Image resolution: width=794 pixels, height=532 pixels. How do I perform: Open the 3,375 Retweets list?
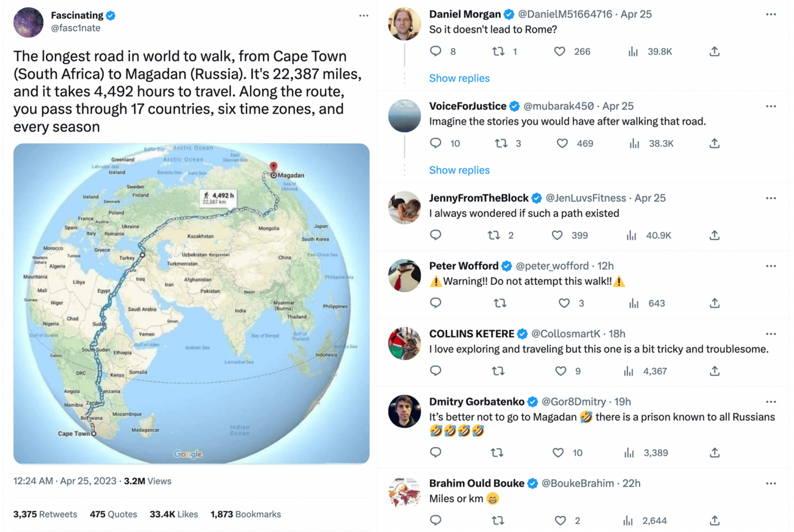[45, 514]
